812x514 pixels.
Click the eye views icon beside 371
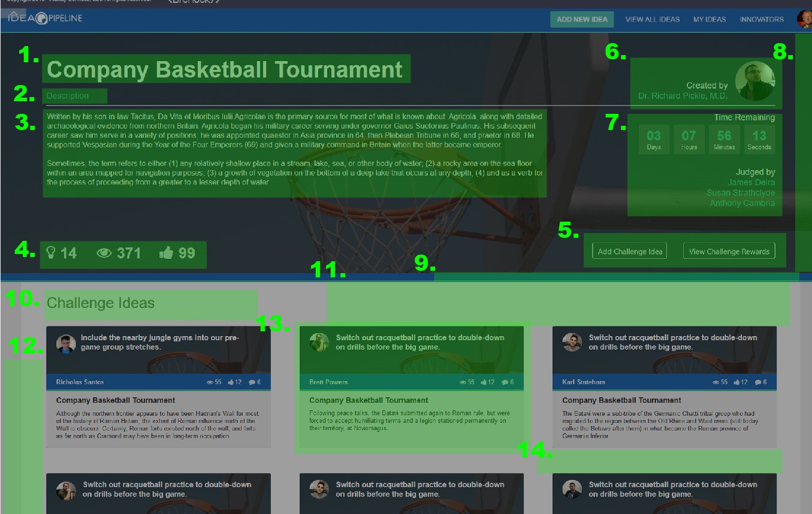(104, 253)
